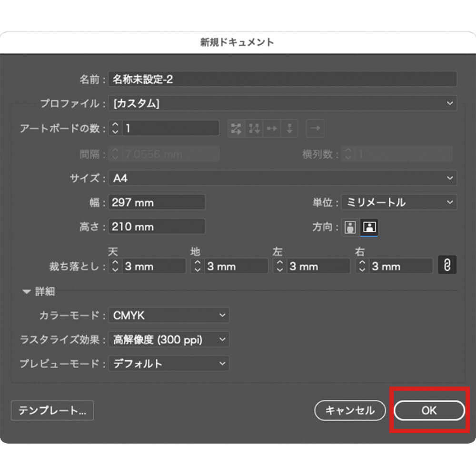Choose the arrange by column layout icon

click(289, 128)
